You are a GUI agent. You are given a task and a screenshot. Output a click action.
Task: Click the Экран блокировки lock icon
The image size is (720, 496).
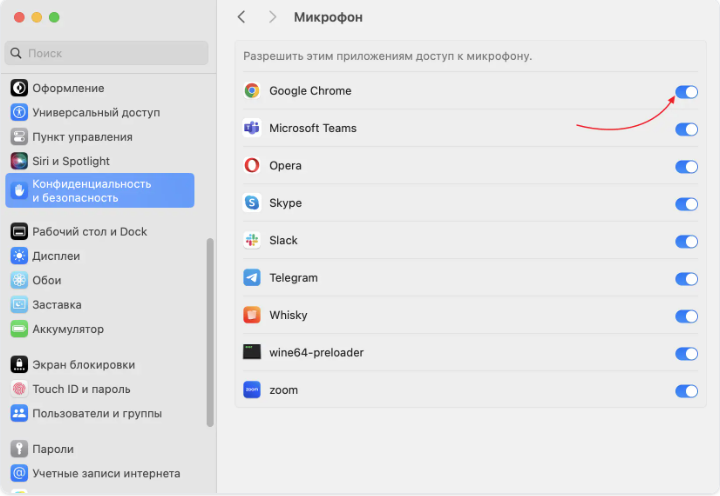pos(19,365)
